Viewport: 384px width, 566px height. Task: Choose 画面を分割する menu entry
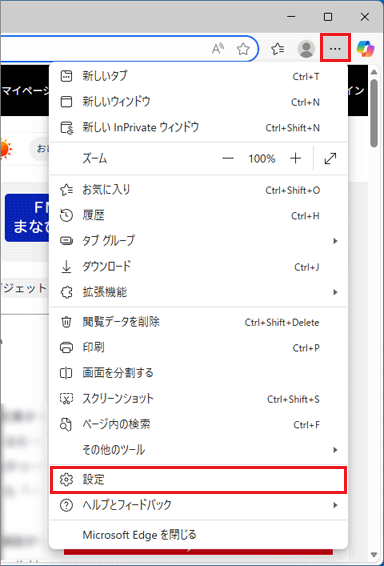[x=198, y=373]
